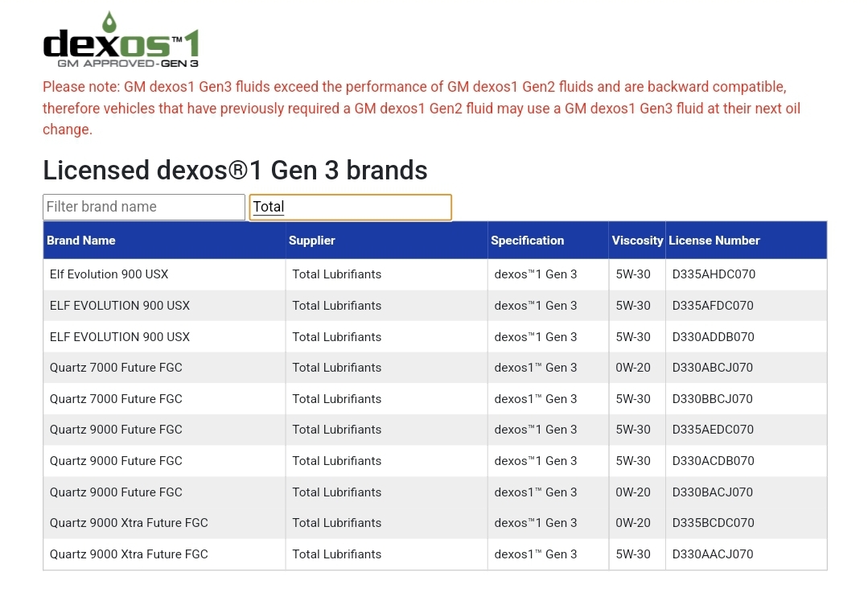Select license number D335AFDC070
The image size is (868, 601).
tap(713, 306)
